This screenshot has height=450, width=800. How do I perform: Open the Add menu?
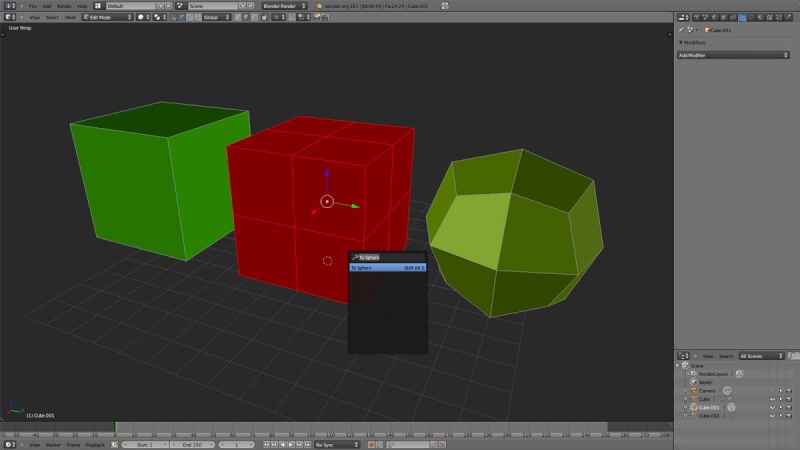tap(47, 6)
